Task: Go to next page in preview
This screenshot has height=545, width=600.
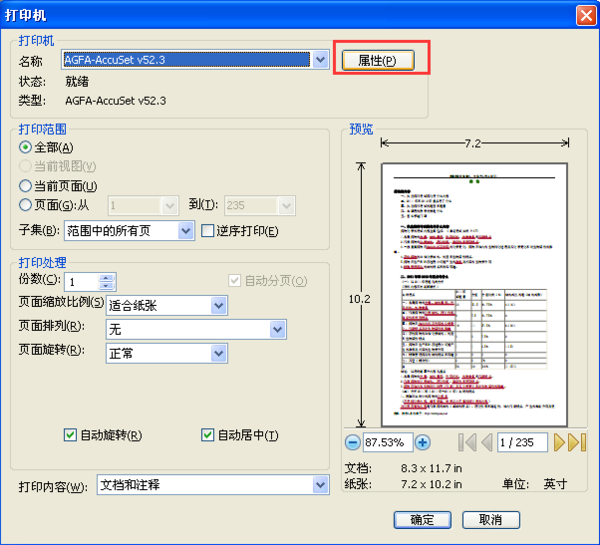Action: 559,442
